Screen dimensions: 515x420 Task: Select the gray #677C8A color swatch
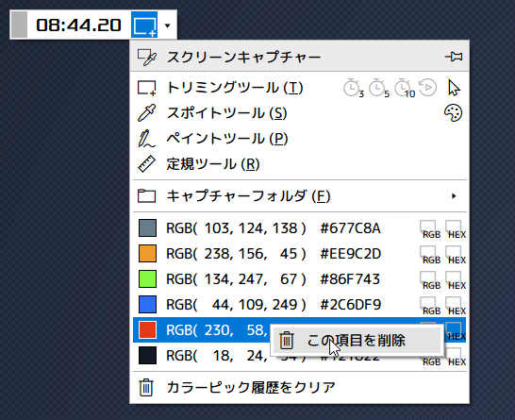coord(147,228)
